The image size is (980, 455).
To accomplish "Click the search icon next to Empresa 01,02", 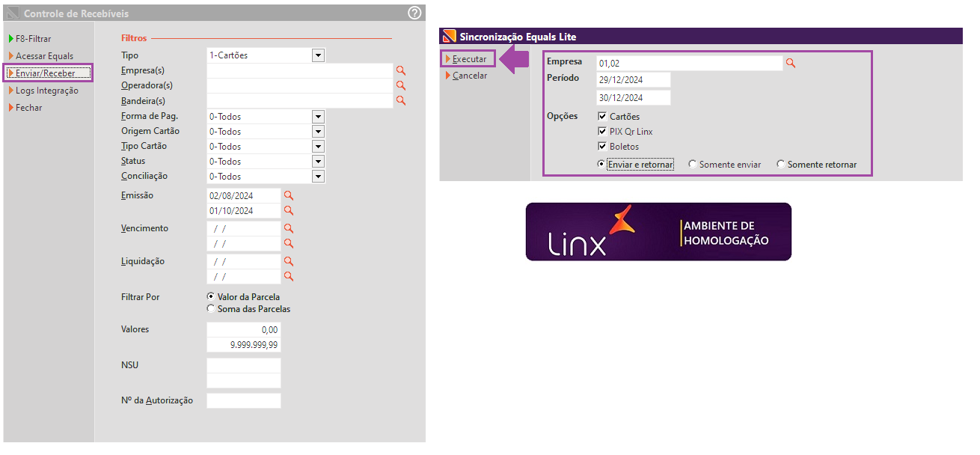I will (x=791, y=64).
